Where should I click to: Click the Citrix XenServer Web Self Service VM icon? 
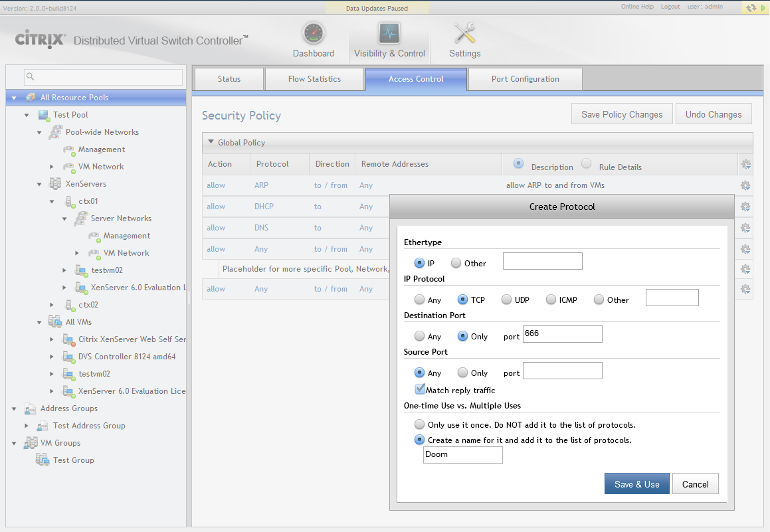point(68,339)
